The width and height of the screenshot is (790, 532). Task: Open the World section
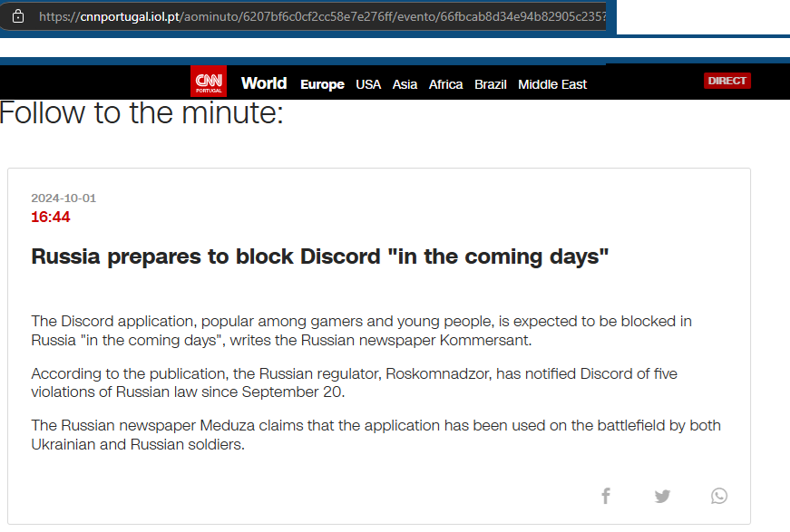point(264,83)
